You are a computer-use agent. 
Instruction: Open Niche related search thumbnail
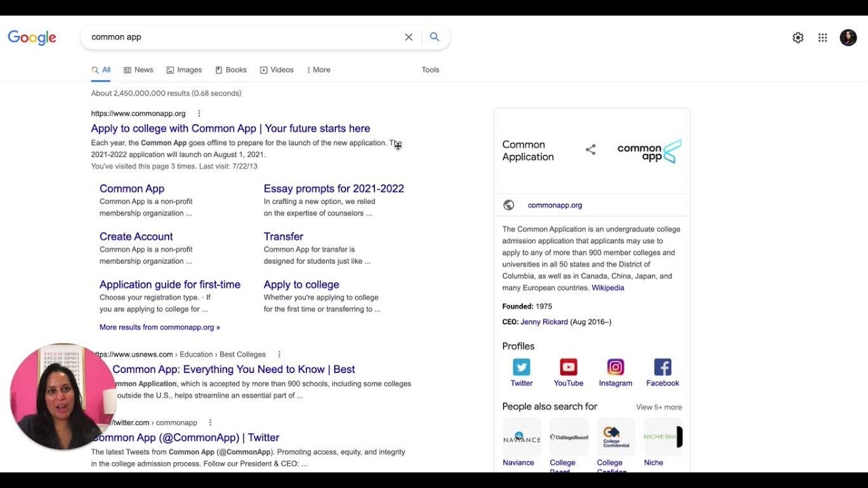click(x=663, y=437)
